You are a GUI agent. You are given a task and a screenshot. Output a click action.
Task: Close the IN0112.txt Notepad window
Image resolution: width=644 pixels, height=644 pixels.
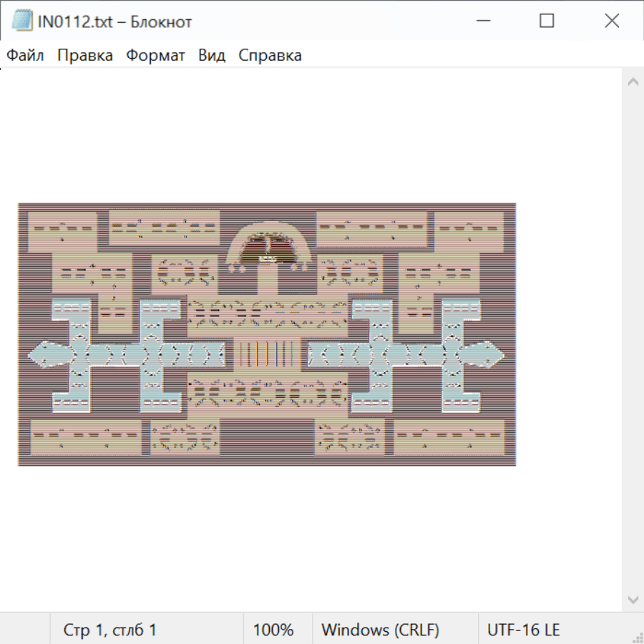[612, 21]
